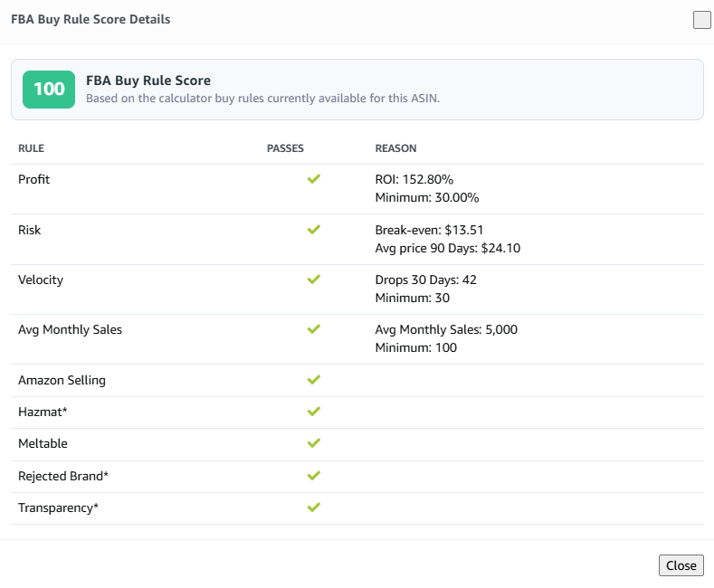Select the Hazmat* rule name
The image size is (714, 588).
point(43,412)
